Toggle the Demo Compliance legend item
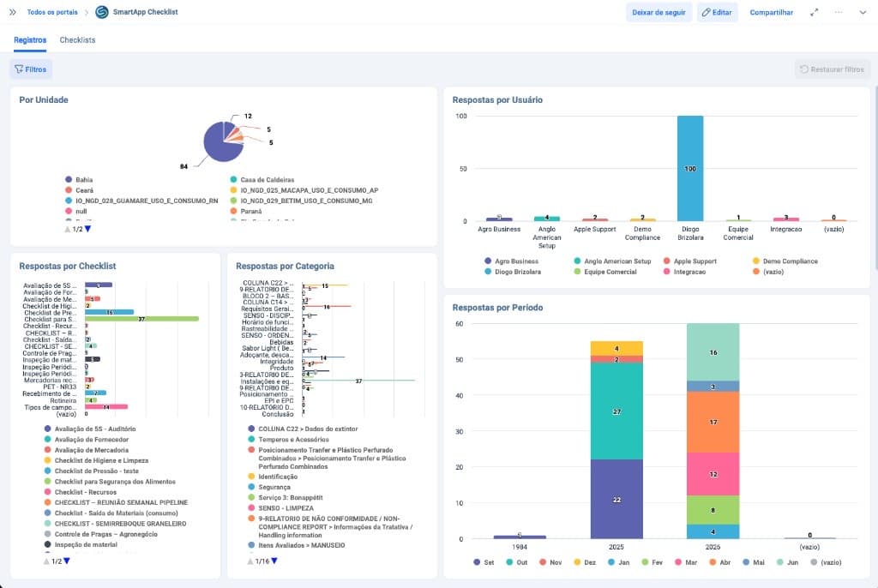 pos(785,261)
